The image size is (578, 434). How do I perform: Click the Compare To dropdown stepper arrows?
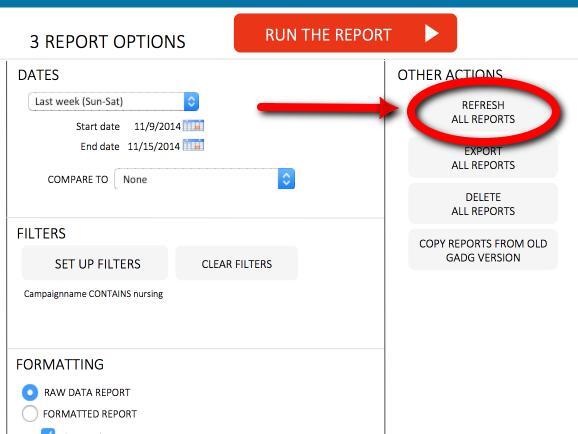point(286,179)
